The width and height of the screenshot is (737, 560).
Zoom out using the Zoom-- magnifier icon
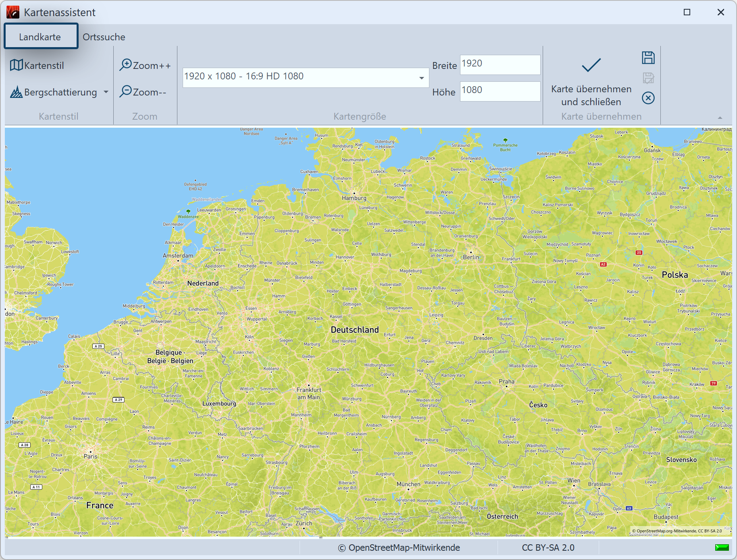click(x=125, y=92)
